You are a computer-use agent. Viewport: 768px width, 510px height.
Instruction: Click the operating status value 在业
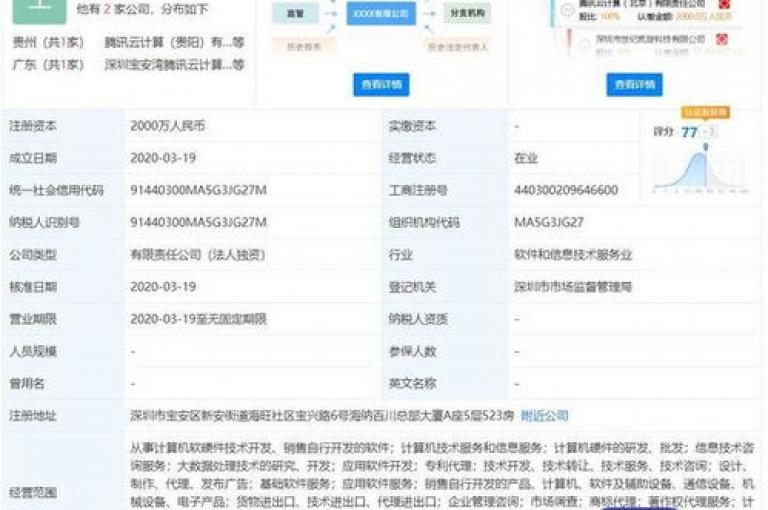(526, 158)
